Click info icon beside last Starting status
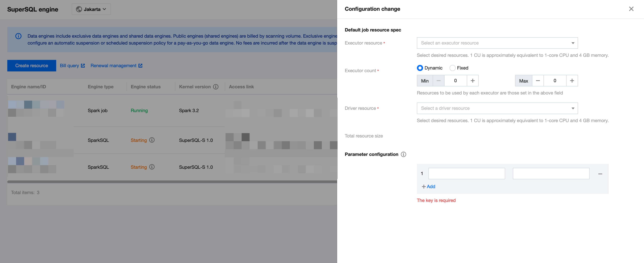 [x=152, y=167]
